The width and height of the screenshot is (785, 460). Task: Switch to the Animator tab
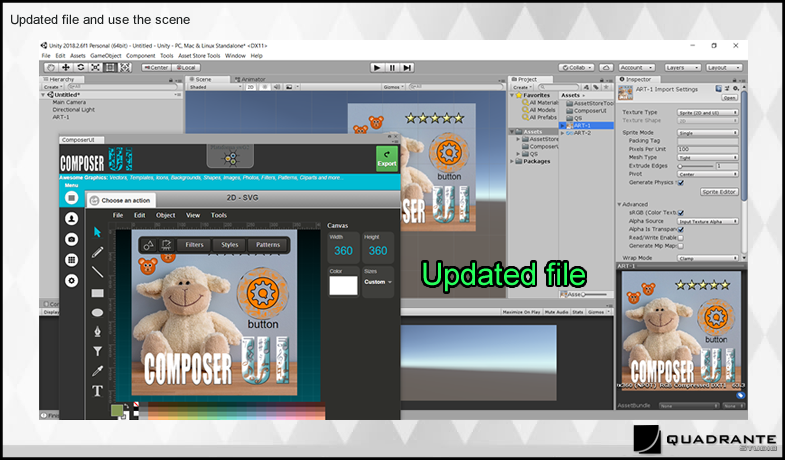pos(249,79)
